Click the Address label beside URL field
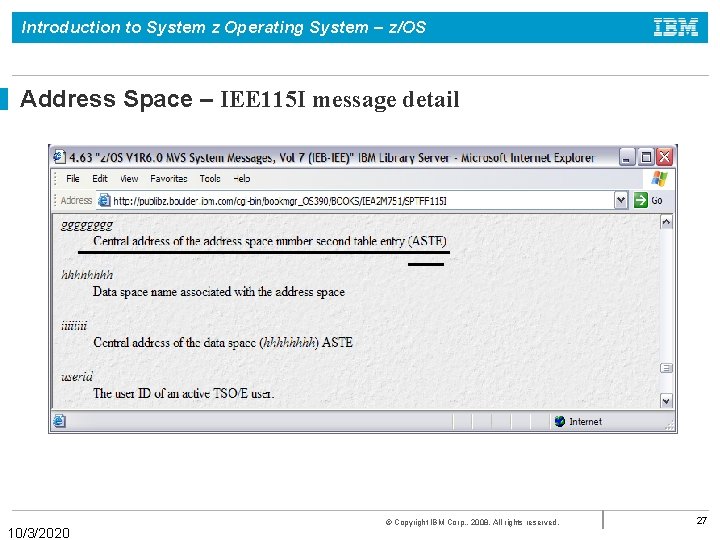Screen dimensions: 720x540 click(x=76, y=201)
